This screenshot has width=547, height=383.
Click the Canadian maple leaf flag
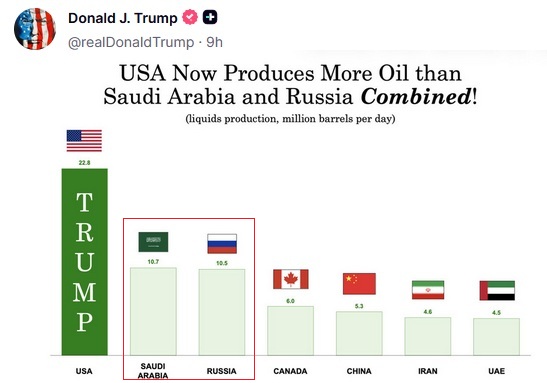click(291, 279)
